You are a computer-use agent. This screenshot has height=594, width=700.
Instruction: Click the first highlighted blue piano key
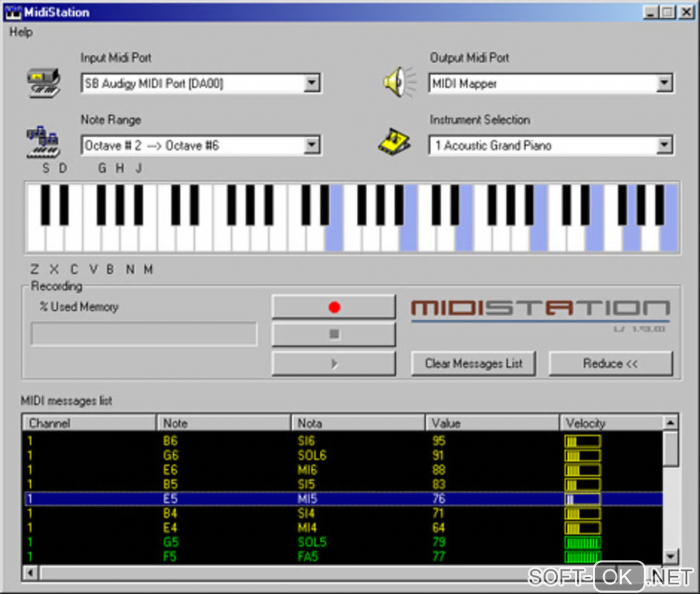334,239
